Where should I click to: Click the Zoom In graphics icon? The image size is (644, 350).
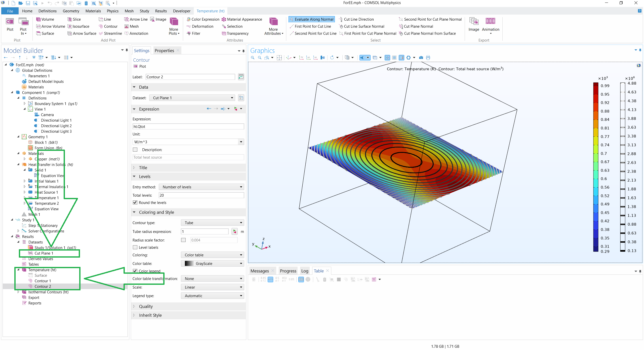click(x=253, y=58)
